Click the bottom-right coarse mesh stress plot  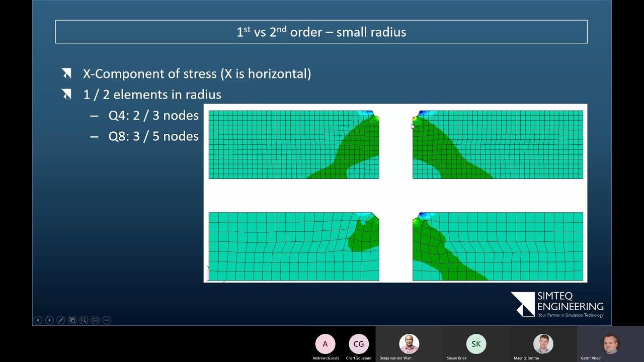(498, 246)
